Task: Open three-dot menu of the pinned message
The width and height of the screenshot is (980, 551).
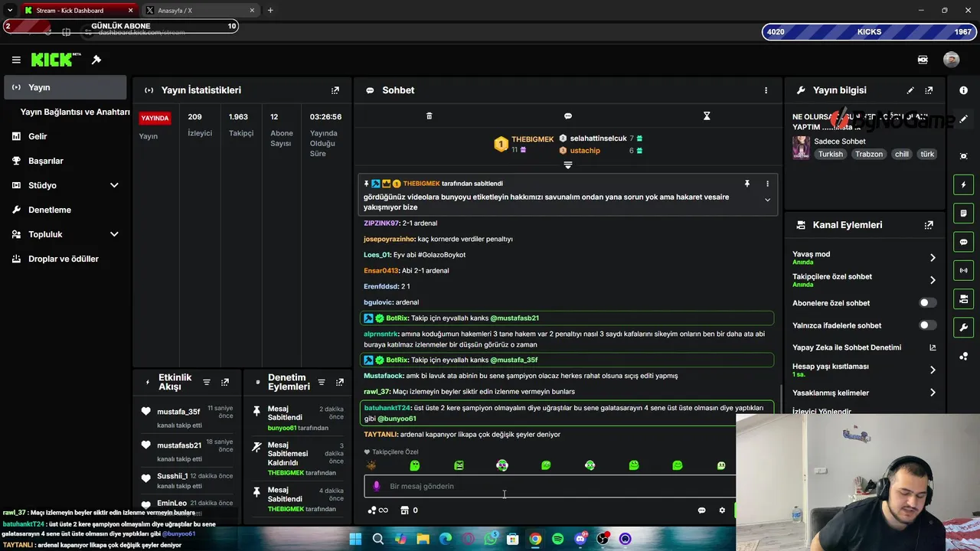Action: tap(767, 184)
